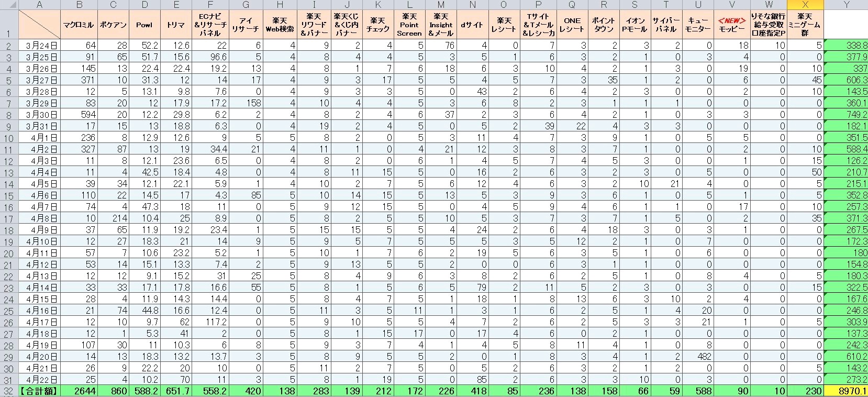Screen dimensions: 868x397
Task: Select the 4月1日 date cell
Action: point(39,138)
